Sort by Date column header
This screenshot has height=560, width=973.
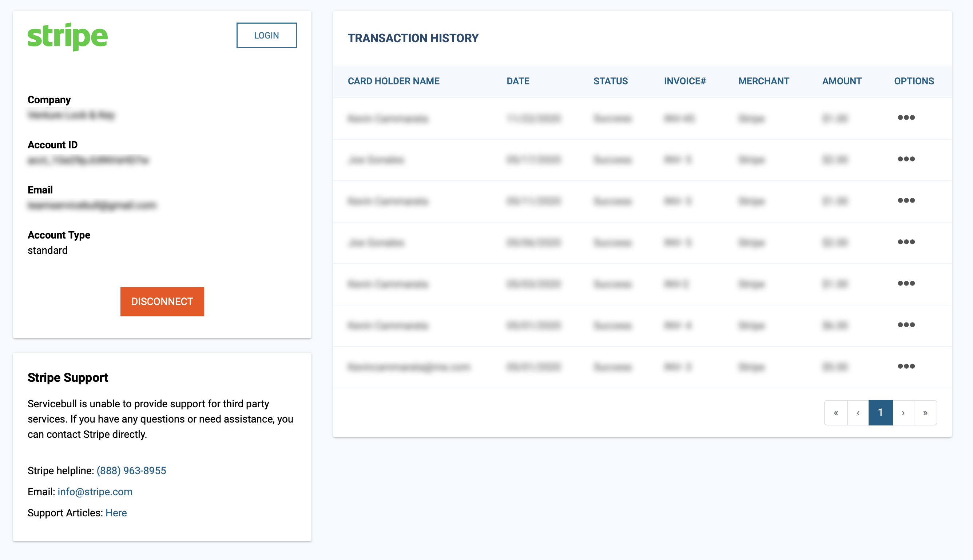(x=518, y=81)
